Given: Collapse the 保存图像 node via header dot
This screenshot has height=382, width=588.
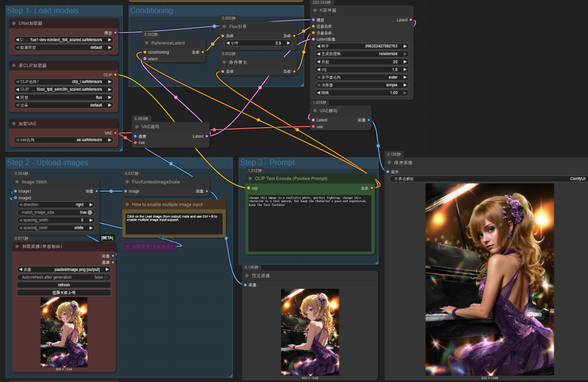Looking at the screenshot, I should click(389, 163).
